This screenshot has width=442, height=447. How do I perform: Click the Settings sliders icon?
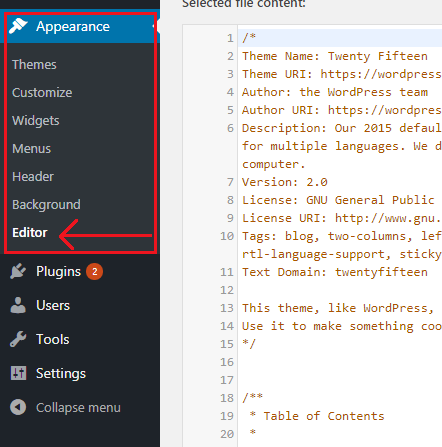click(18, 373)
